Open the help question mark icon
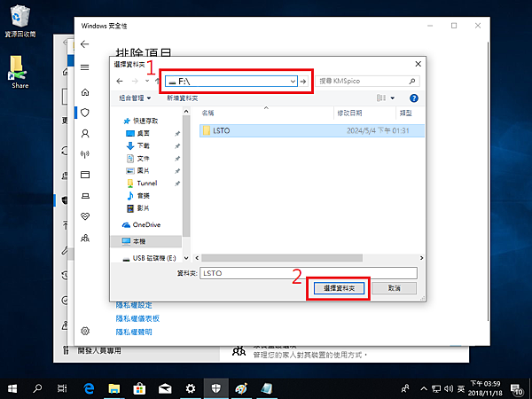This screenshot has width=532, height=399. coord(414,97)
